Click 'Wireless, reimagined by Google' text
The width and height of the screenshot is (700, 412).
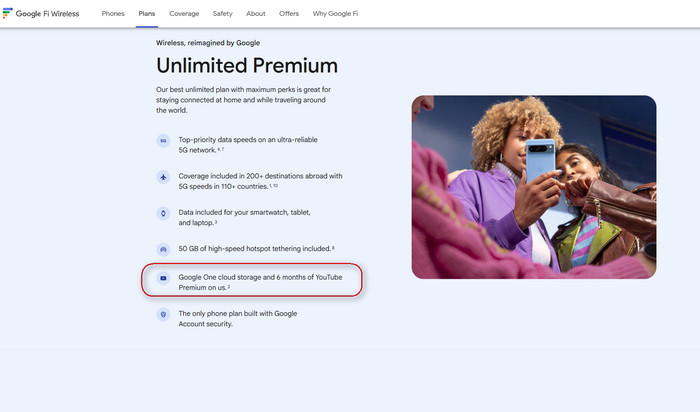click(x=208, y=43)
